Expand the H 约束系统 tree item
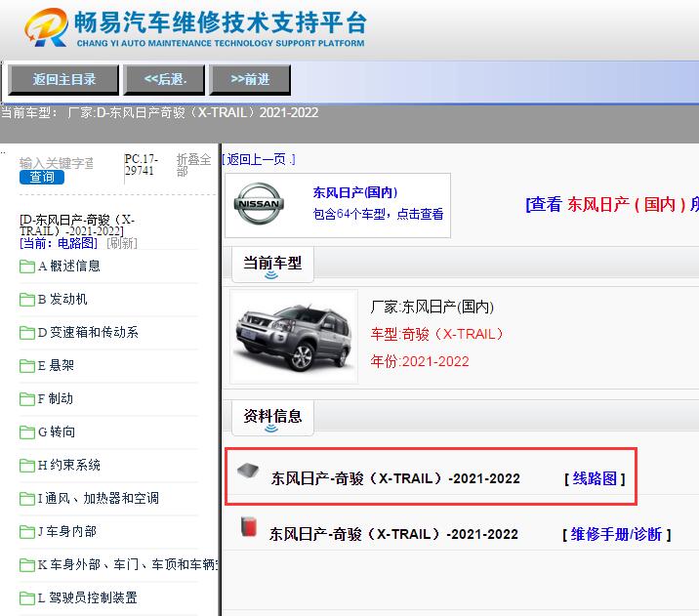This screenshot has height=616, width=699. pos(69,465)
